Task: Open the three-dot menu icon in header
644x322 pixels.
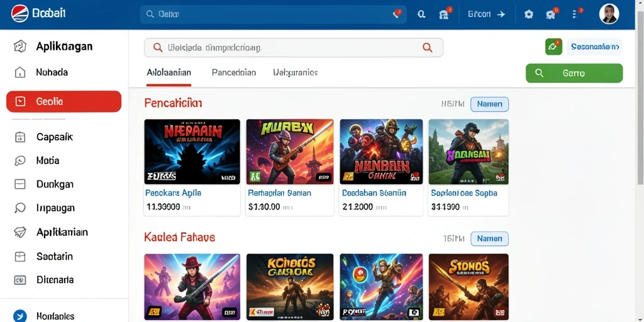Action: click(575, 14)
